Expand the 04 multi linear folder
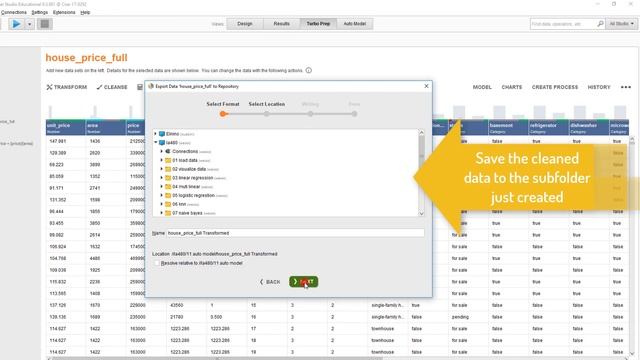 point(162,187)
